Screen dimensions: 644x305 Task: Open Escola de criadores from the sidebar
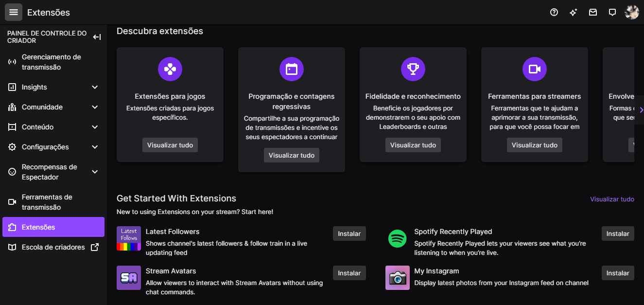[x=53, y=247]
